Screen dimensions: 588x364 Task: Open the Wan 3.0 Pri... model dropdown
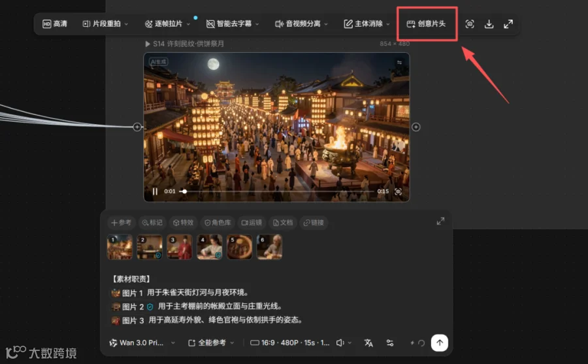[x=142, y=342]
